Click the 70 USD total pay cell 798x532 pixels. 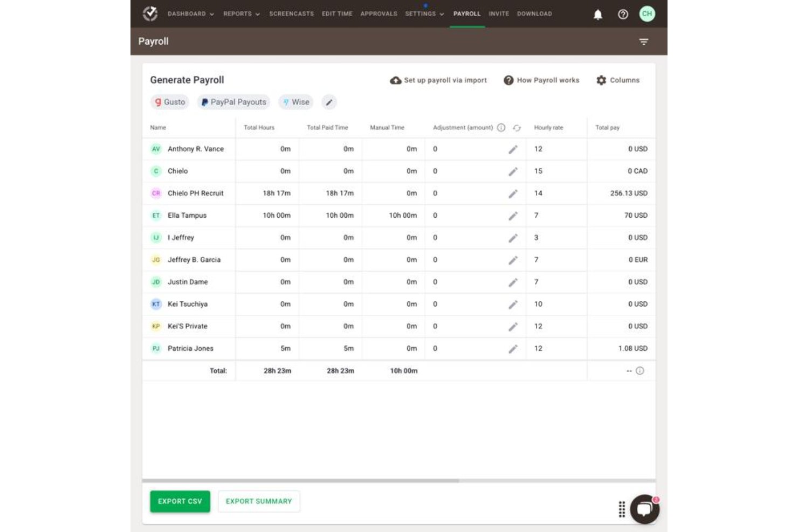point(636,215)
